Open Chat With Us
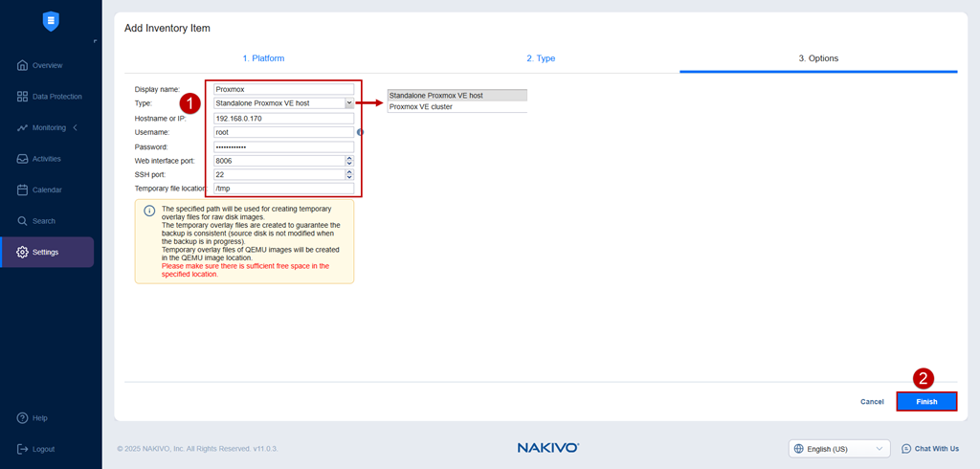980x469 pixels. point(930,448)
